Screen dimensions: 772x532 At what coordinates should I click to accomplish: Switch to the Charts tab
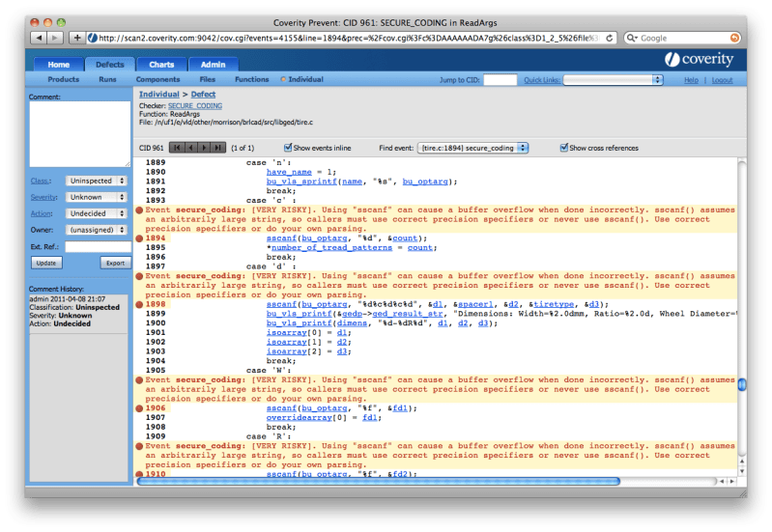(161, 65)
